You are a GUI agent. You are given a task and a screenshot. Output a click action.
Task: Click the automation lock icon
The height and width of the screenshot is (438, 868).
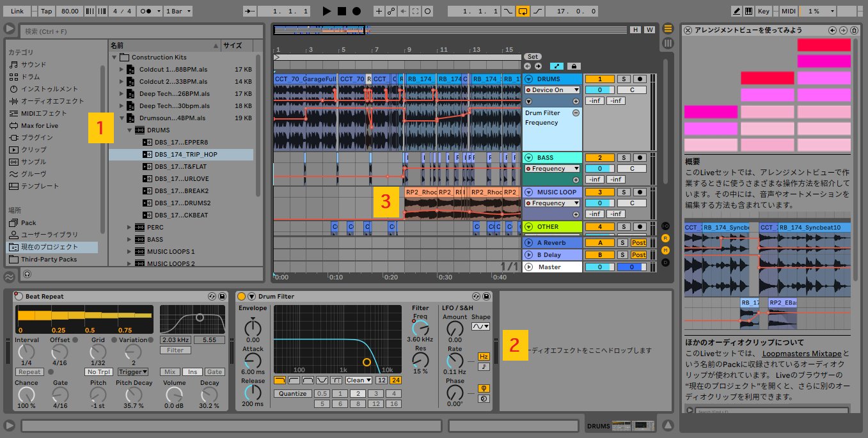[573, 66]
